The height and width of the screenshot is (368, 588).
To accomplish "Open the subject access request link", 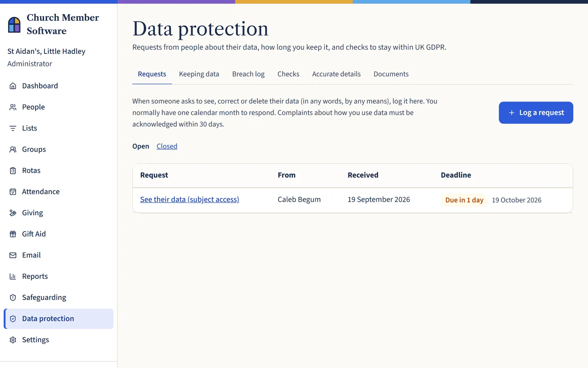I will [x=190, y=199].
